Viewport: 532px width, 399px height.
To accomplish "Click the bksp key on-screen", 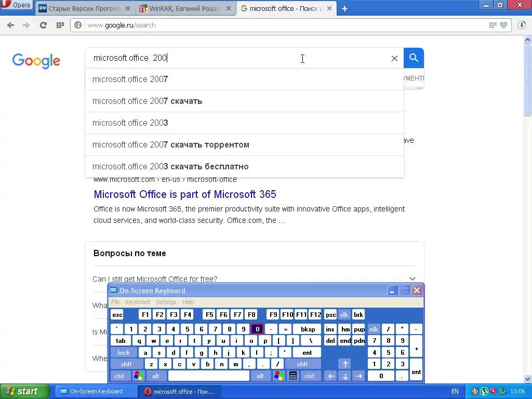I will click(x=308, y=329).
